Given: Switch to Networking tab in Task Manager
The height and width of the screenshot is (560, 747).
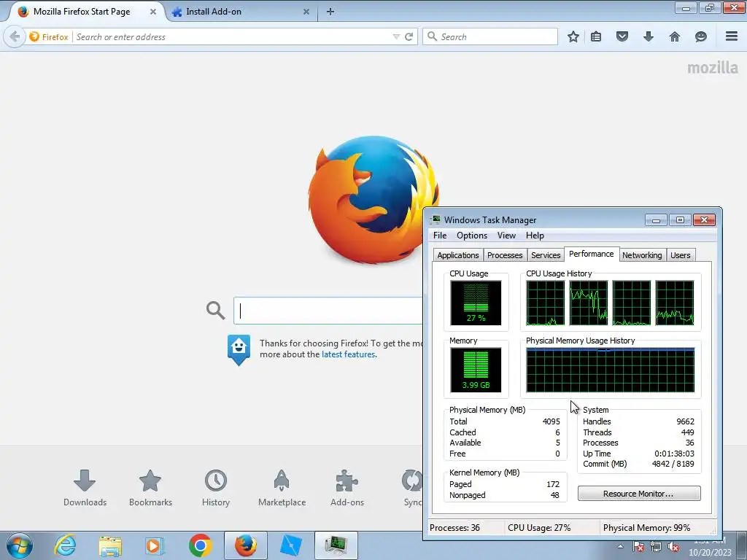Looking at the screenshot, I should pyautogui.click(x=642, y=255).
